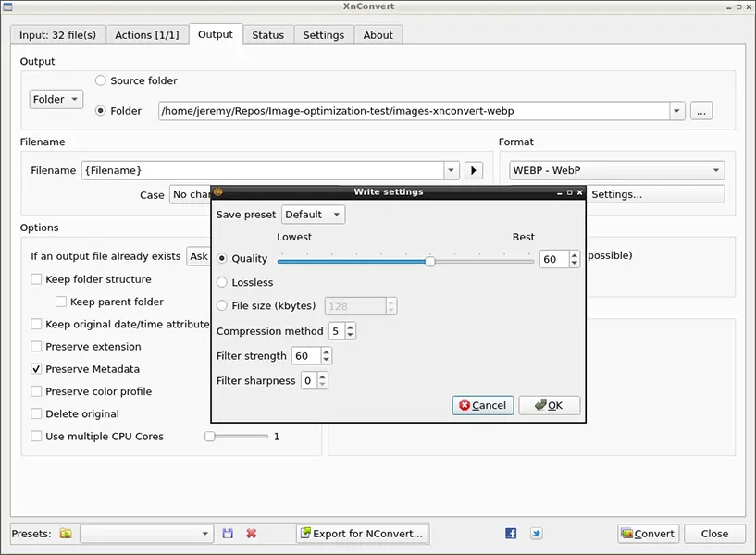Click the CPU cores slider handle

(x=210, y=436)
